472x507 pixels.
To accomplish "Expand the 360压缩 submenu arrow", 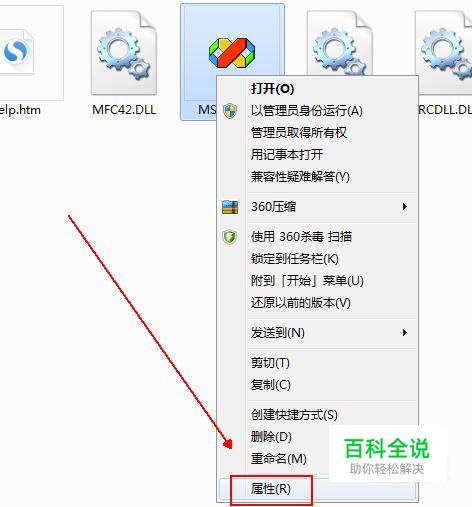I will 405,207.
